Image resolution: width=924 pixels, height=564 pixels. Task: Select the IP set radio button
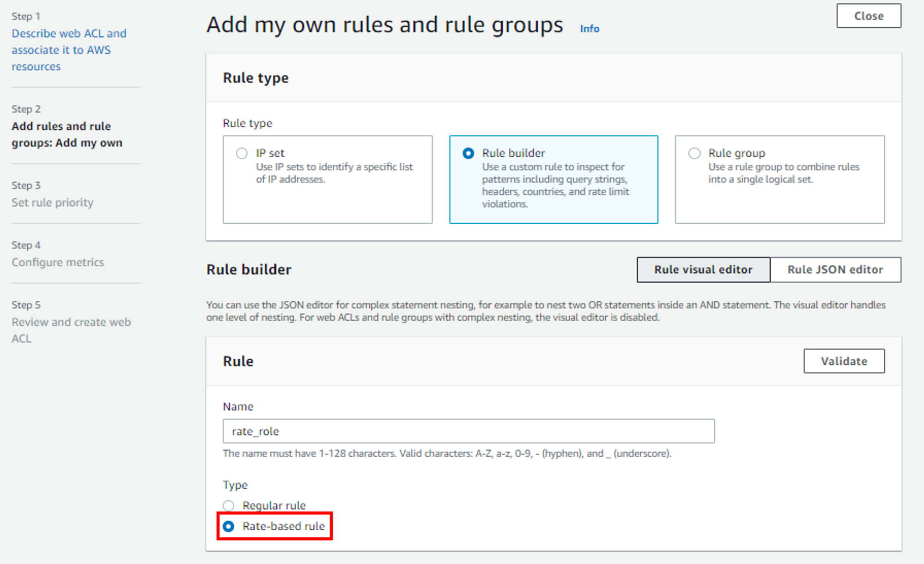pos(242,153)
